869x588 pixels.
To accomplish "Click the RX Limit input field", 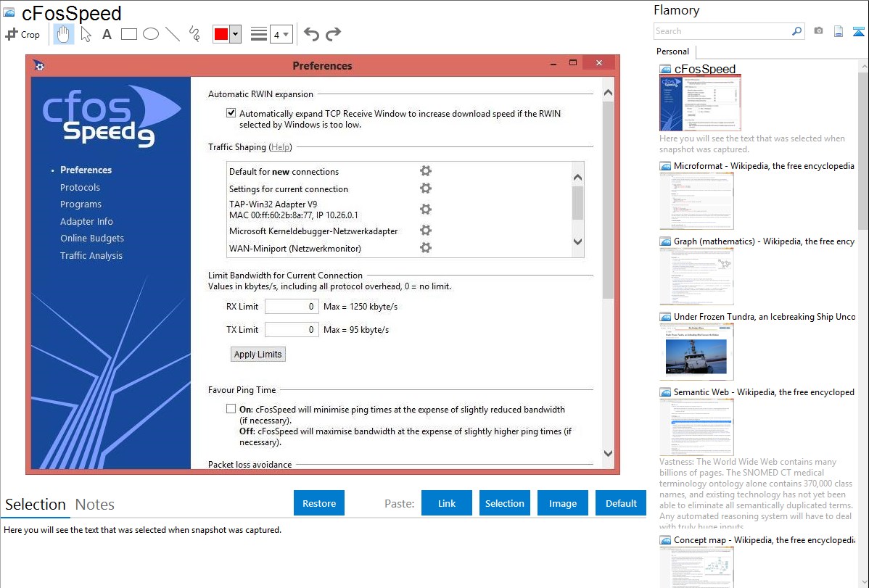I will (x=292, y=307).
